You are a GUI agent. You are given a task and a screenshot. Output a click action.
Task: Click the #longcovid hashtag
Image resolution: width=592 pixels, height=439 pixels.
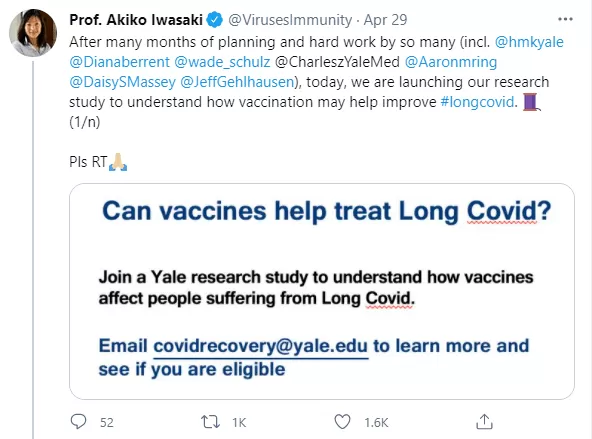(x=477, y=102)
